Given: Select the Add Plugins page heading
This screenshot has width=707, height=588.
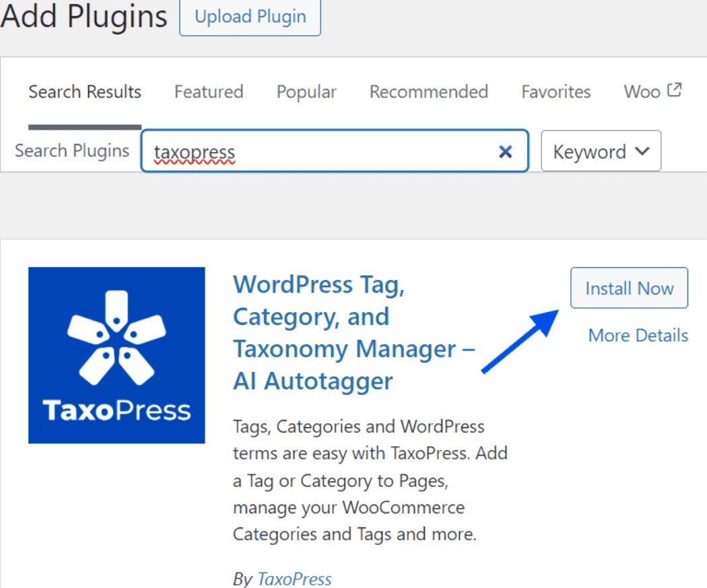Looking at the screenshot, I should coord(84,16).
